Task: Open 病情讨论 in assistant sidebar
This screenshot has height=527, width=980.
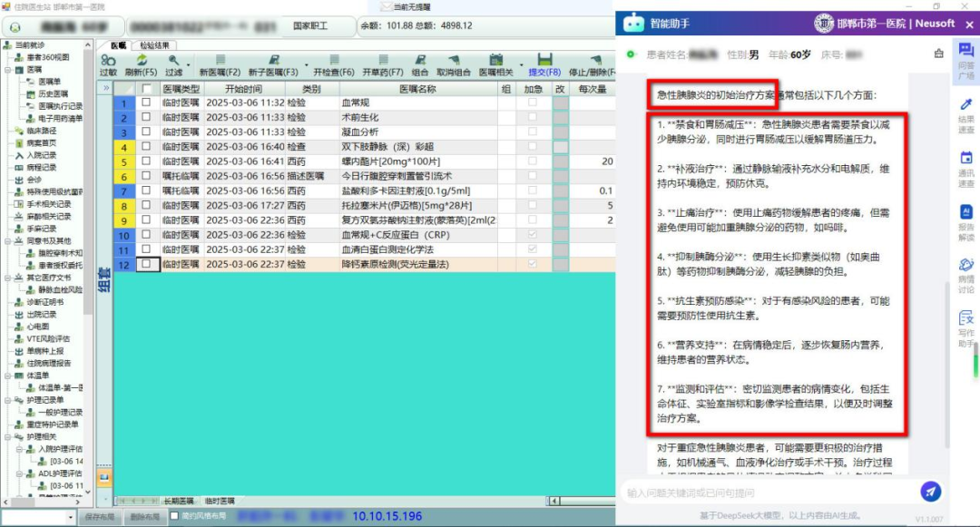Action: pyautogui.click(x=966, y=276)
